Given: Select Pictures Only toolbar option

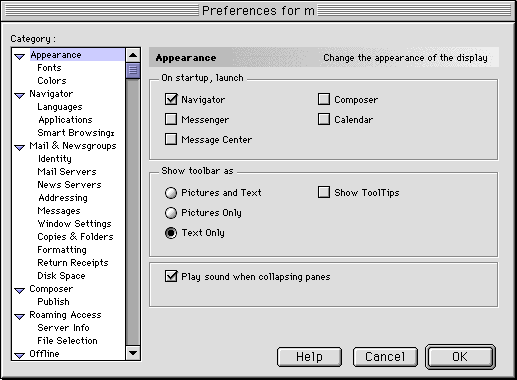Looking at the screenshot, I should pyautogui.click(x=171, y=213).
